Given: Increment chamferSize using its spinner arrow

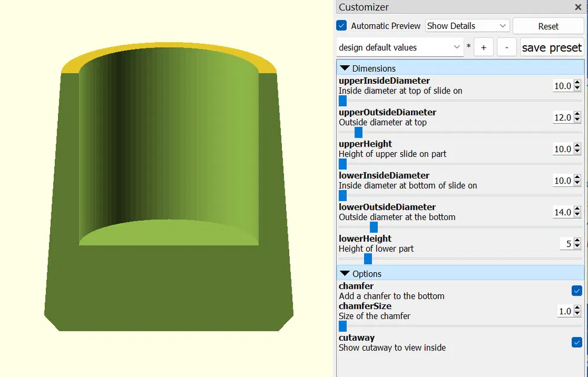Looking at the screenshot, I should pos(577,308).
